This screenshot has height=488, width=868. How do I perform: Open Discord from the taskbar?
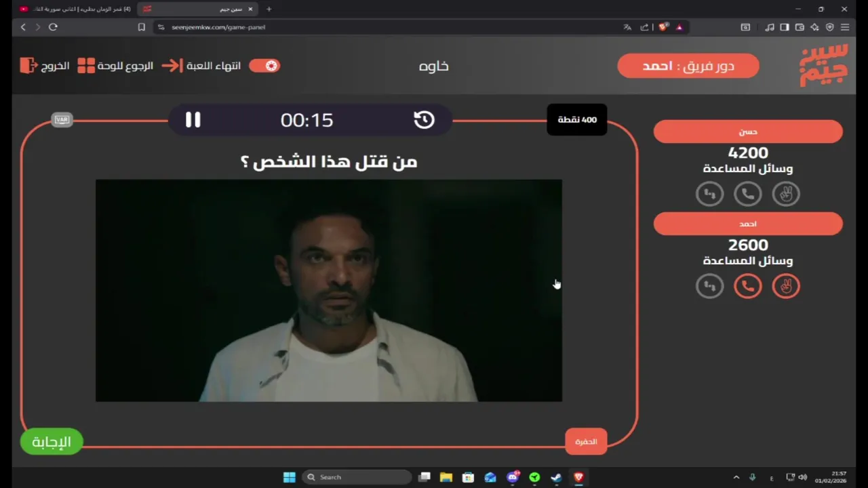[513, 477]
